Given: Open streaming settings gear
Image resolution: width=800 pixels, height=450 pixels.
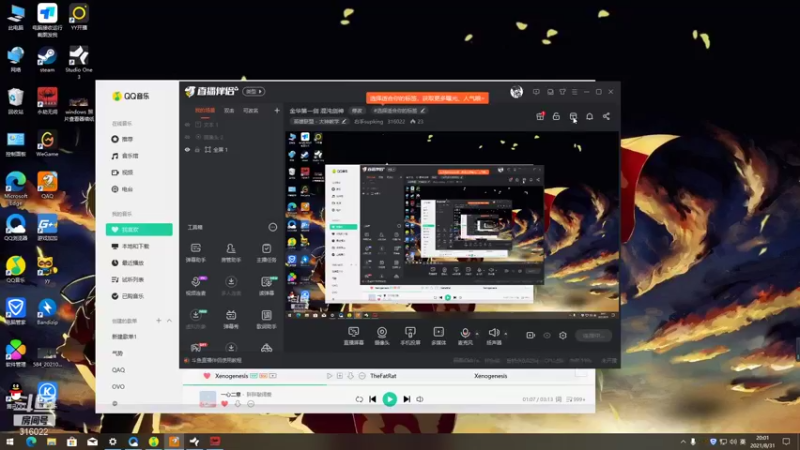Looking at the screenshot, I should click(x=563, y=335).
